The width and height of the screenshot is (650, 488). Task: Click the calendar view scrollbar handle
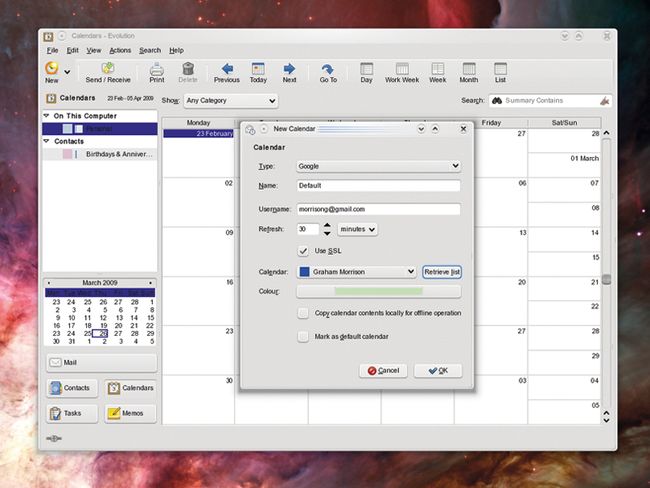[606, 279]
